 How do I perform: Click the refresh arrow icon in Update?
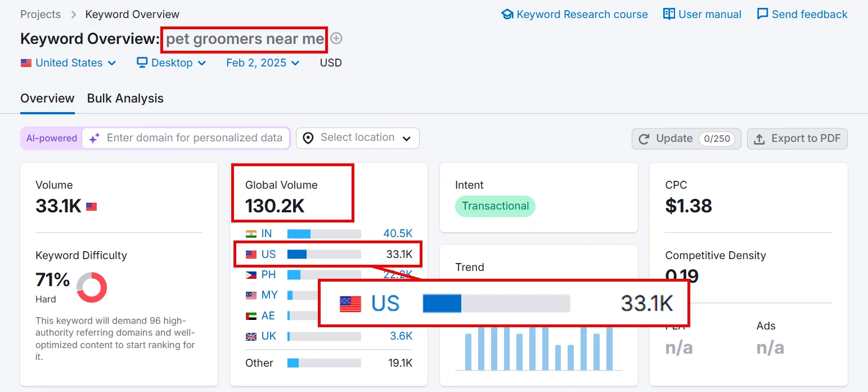(645, 139)
